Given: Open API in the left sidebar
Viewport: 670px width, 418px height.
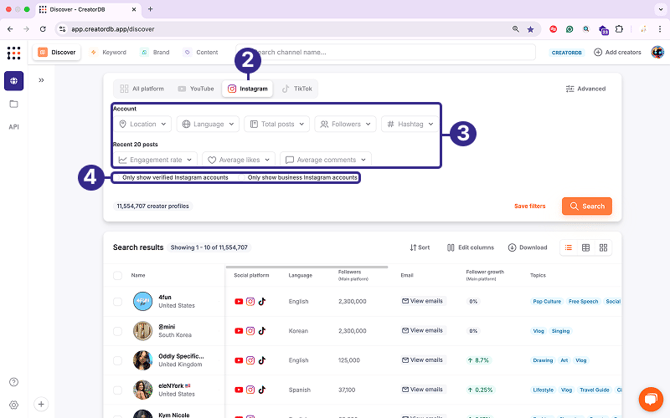Looking at the screenshot, I should 14,127.
